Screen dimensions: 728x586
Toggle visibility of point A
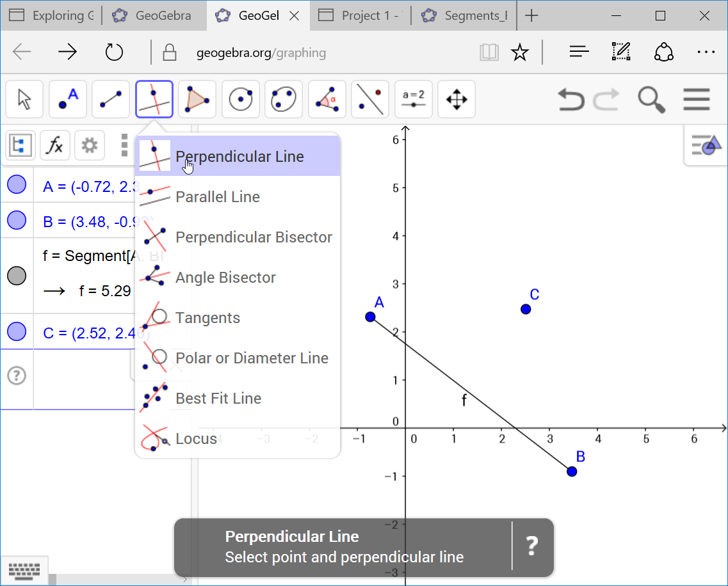(17, 184)
